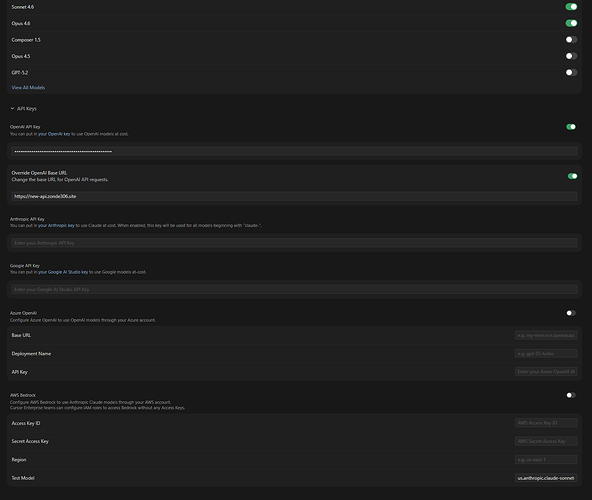Click the 'Anthropic API Key' heading
The image size is (592, 500).
27,219
